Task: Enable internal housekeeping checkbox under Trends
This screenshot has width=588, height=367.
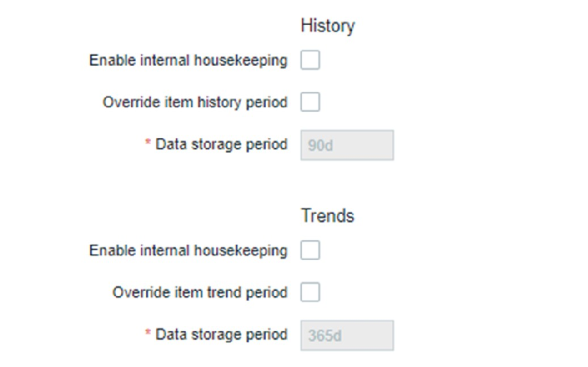Action: (x=310, y=250)
